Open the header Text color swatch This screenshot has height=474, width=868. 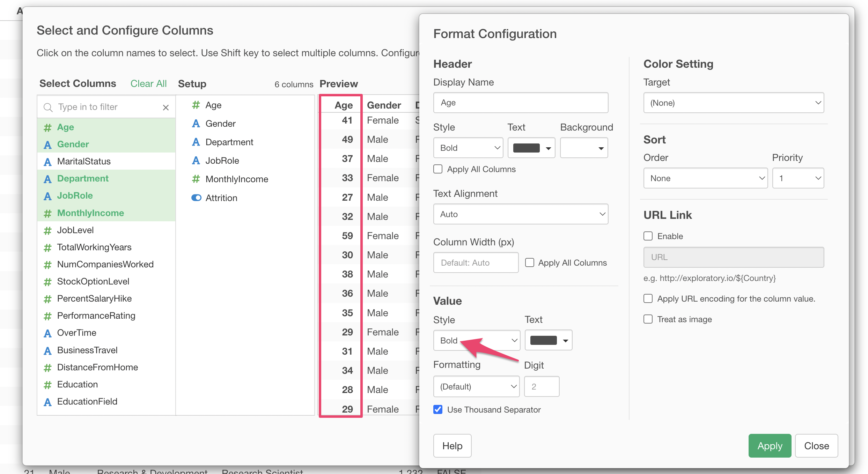click(531, 148)
